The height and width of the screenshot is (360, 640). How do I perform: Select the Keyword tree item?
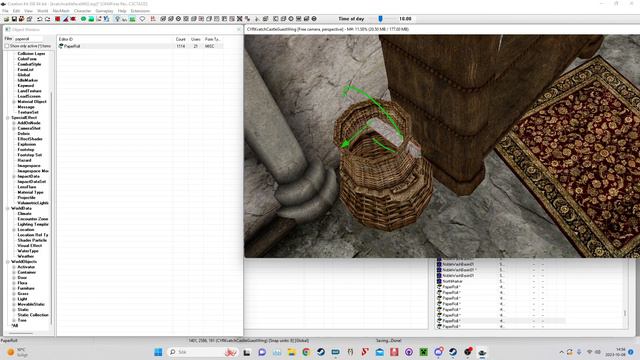click(x=26, y=86)
